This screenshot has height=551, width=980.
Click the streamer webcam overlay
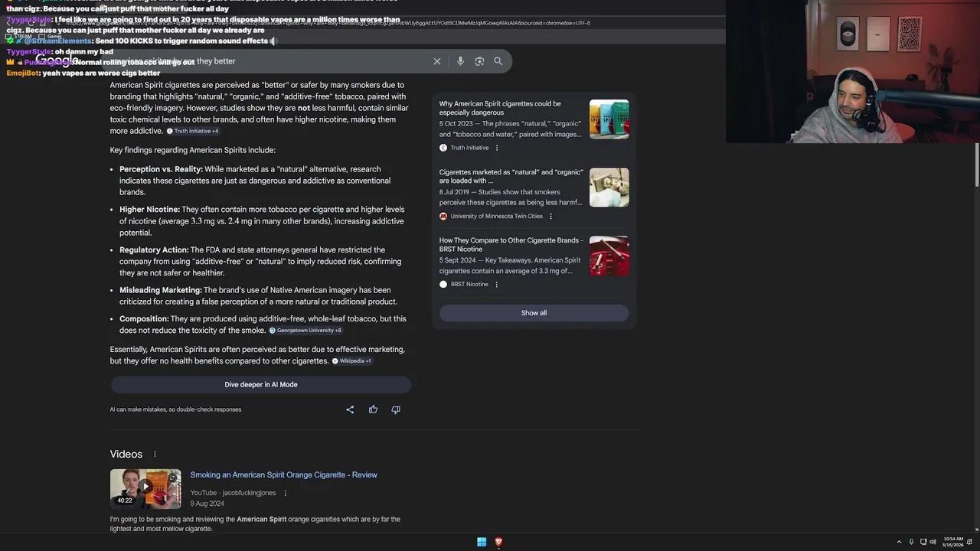point(853,71)
